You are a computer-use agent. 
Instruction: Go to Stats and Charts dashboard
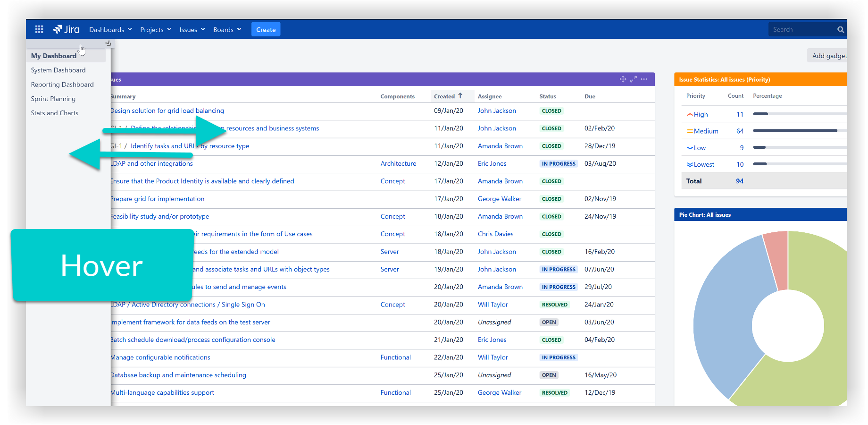click(55, 113)
